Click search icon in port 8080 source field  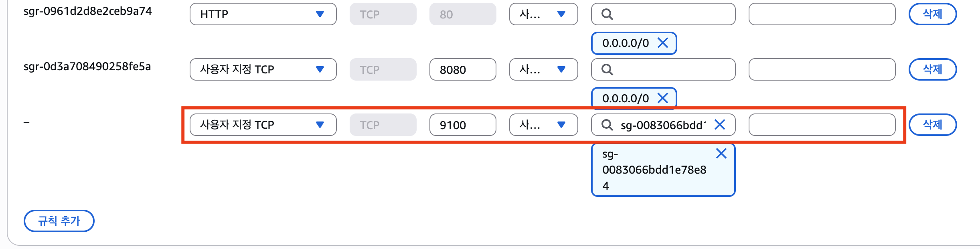(x=607, y=70)
